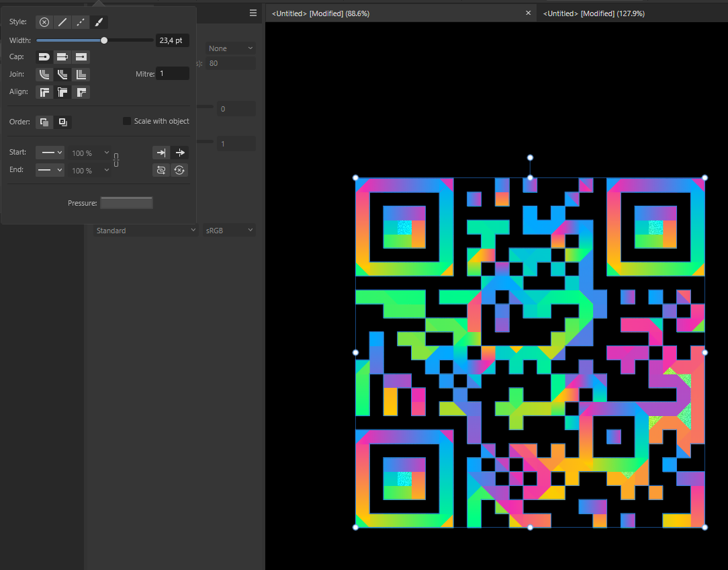
Task: Click the Width value field showing 23,4 pt
Action: (x=172, y=40)
